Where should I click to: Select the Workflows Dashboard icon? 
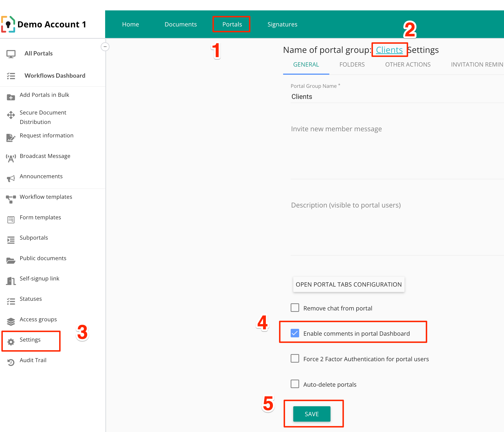pos(11,76)
